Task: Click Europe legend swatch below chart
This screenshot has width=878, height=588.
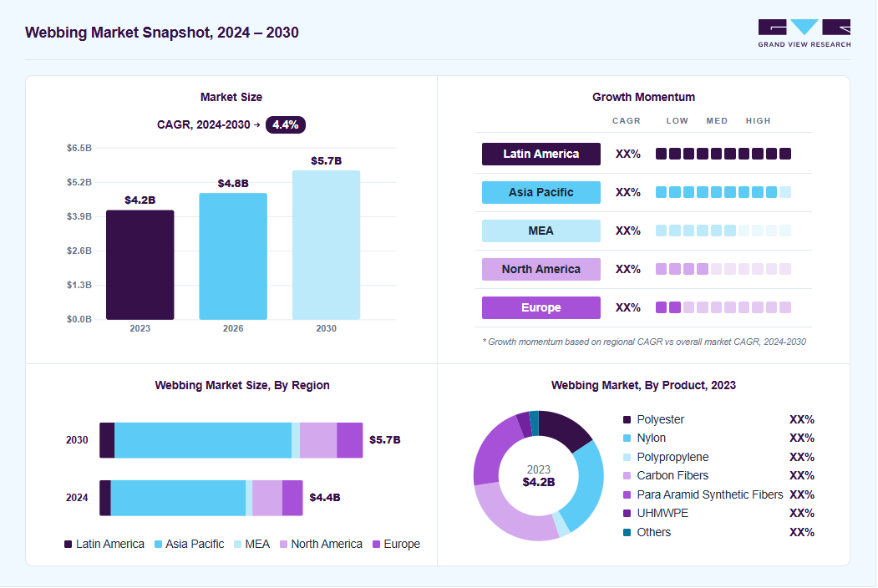Action: tap(376, 545)
